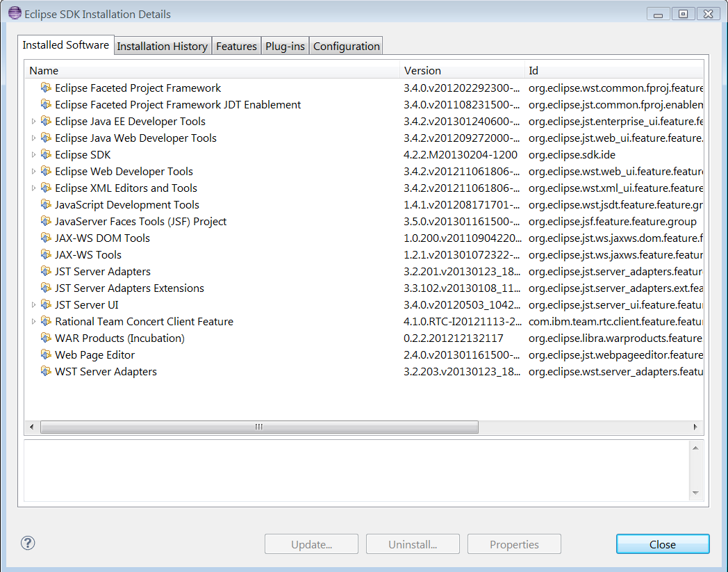Click the org.eclipse.sdk.ide id cell

point(572,155)
